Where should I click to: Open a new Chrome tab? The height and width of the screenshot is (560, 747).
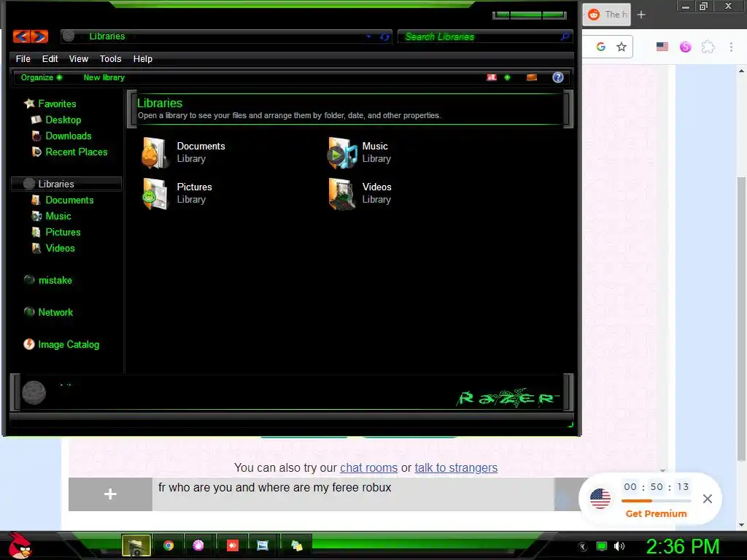pyautogui.click(x=641, y=15)
